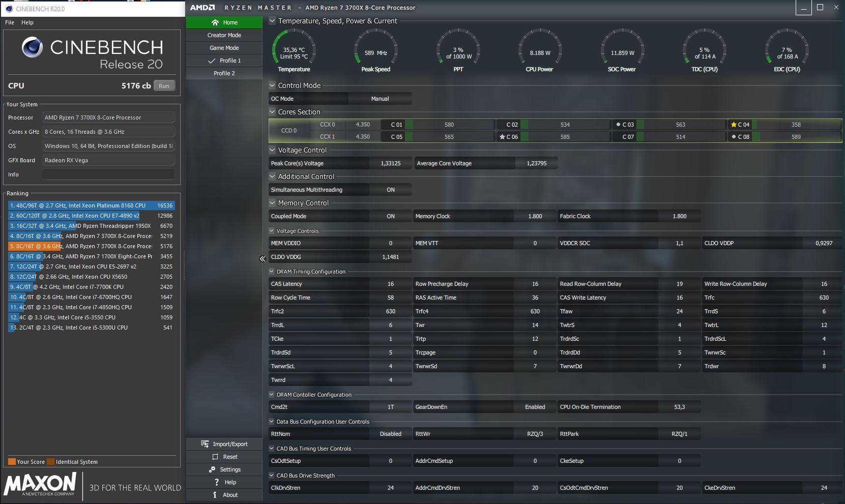Collapse Temperature, Speed, Power & Current section

point(272,21)
